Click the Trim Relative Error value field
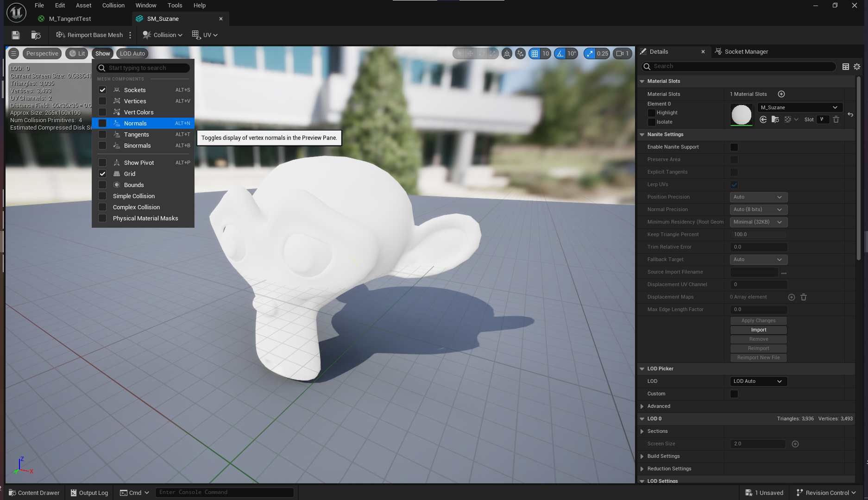This screenshot has height=500, width=868. click(x=758, y=247)
